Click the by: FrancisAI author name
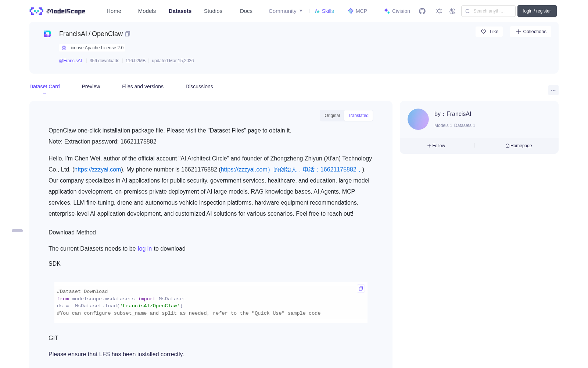The height and width of the screenshot is (368, 588). coord(453,114)
